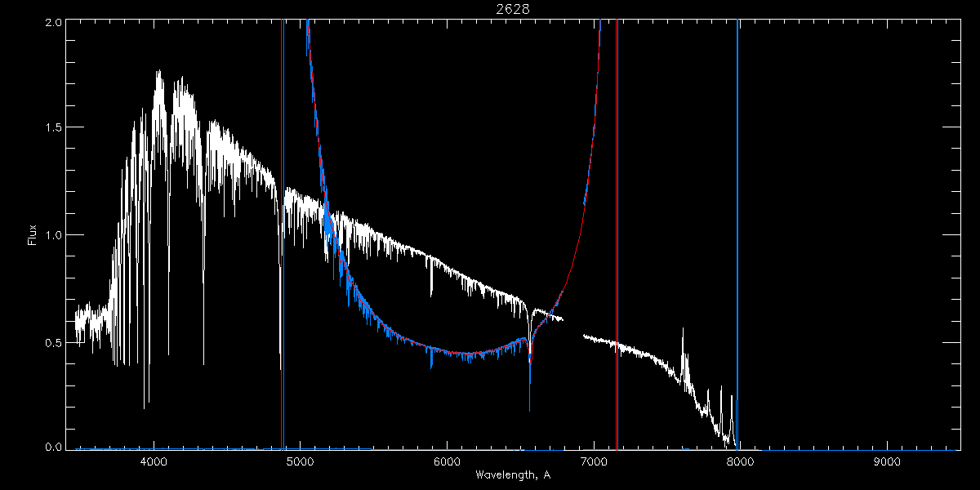This screenshot has width=980, height=490.
Task: Click the 7000 wavelength tick label
Action: (x=594, y=461)
